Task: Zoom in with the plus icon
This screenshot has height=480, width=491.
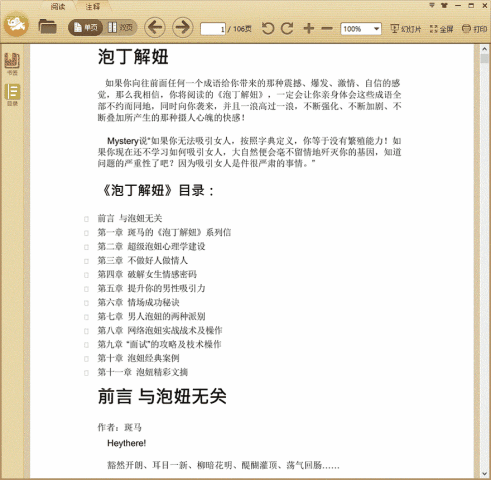Action: [x=309, y=29]
